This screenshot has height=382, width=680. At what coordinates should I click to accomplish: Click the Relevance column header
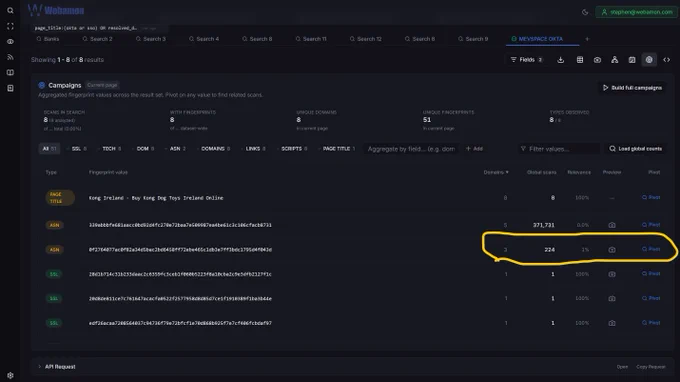(579, 172)
